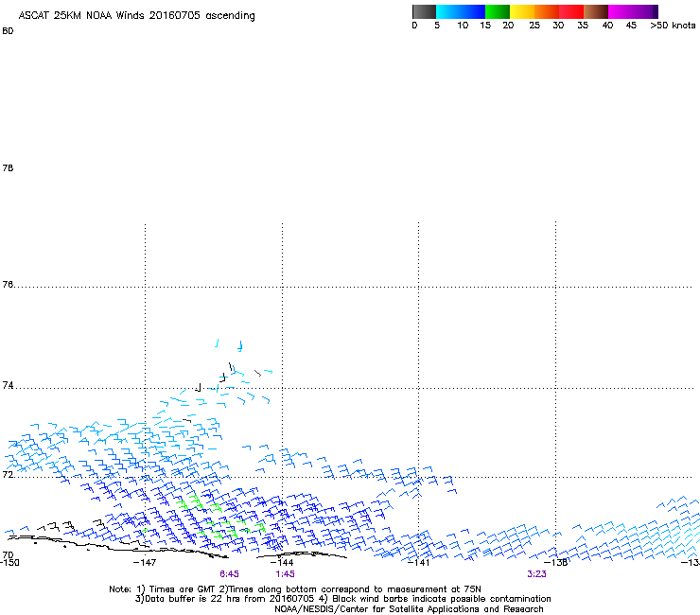Click the gray 0-5 knots color segment
This screenshot has width=700, height=615.
pyautogui.click(x=424, y=11)
